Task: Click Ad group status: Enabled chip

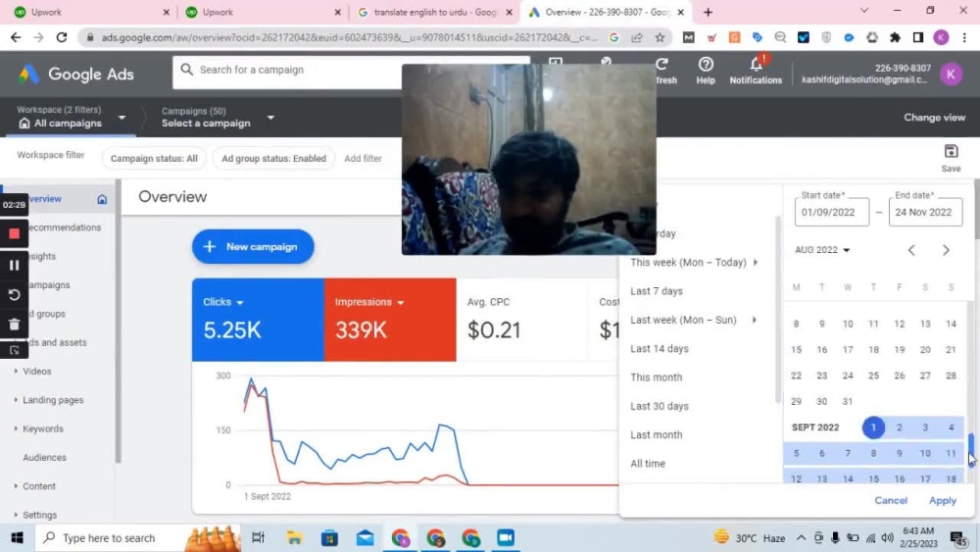Action: (273, 159)
